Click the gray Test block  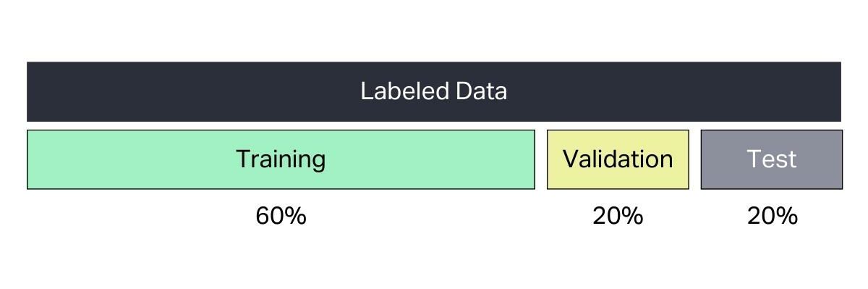coord(772,159)
